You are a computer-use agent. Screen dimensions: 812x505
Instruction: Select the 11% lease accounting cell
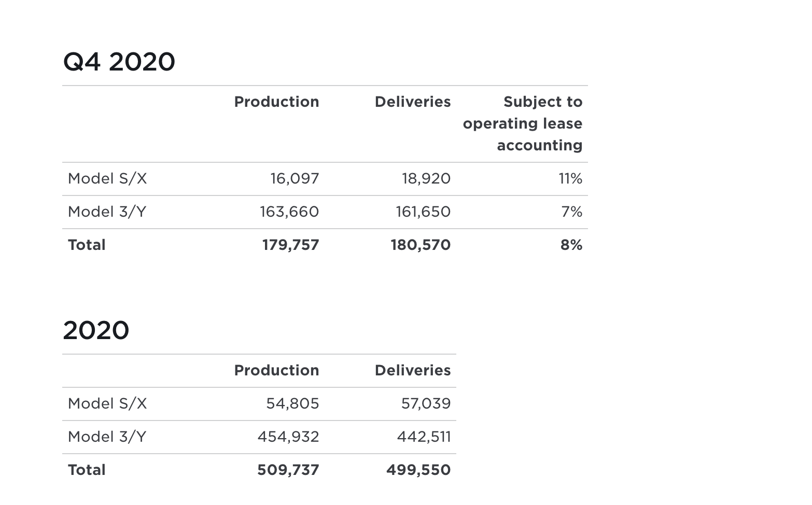point(570,179)
